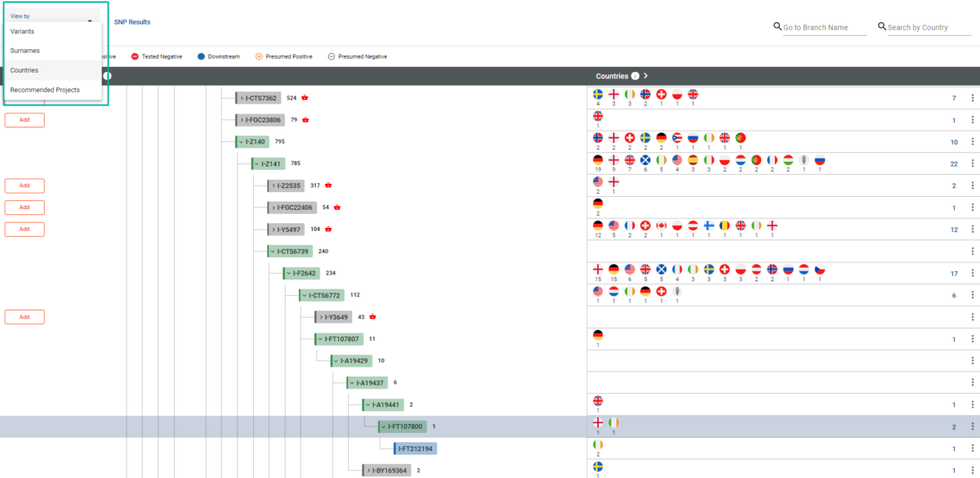This screenshot has width=980, height=478.
Task: Click the Presumed Negative legend icon
Action: (x=330, y=56)
